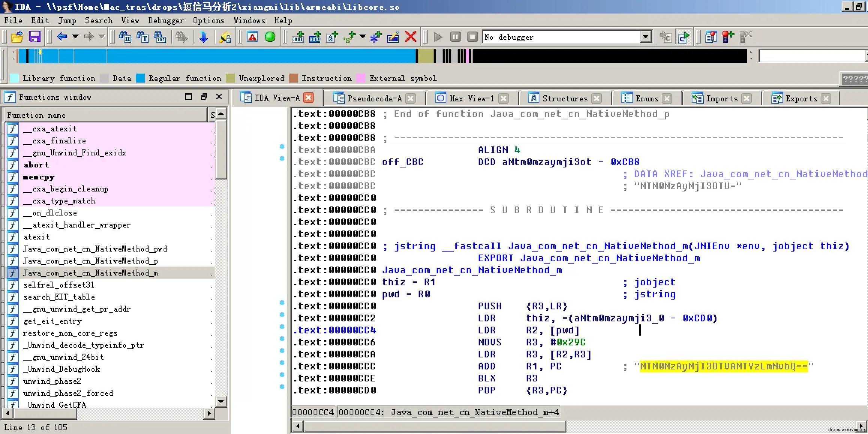Select Java_com_net_cn_NativeMethod_pwd in functions list
This screenshot has width=868, height=434.
point(95,249)
